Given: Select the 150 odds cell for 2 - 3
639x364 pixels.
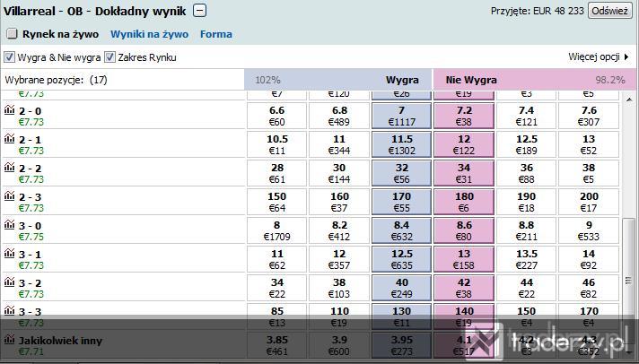Looking at the screenshot, I should 276,202.
